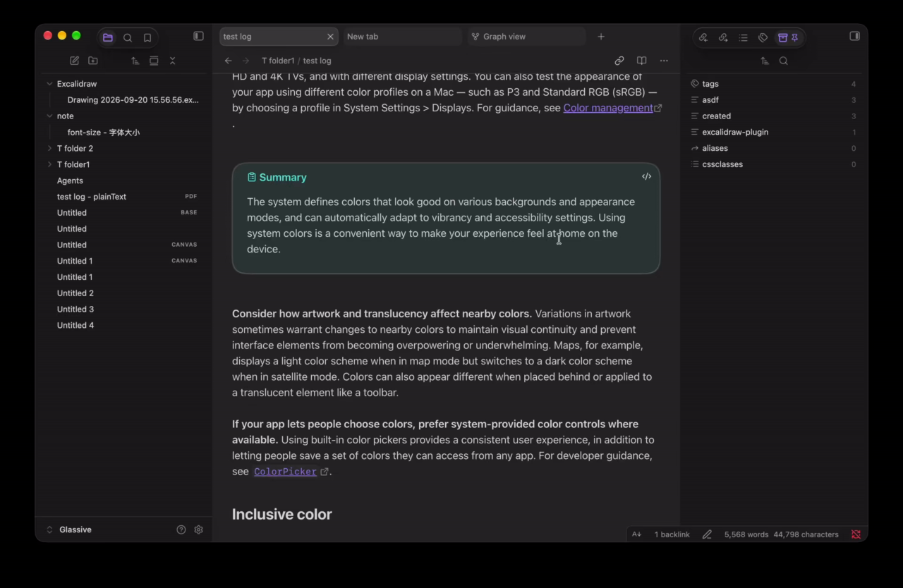
Task: Create a new note
Action: [74, 61]
